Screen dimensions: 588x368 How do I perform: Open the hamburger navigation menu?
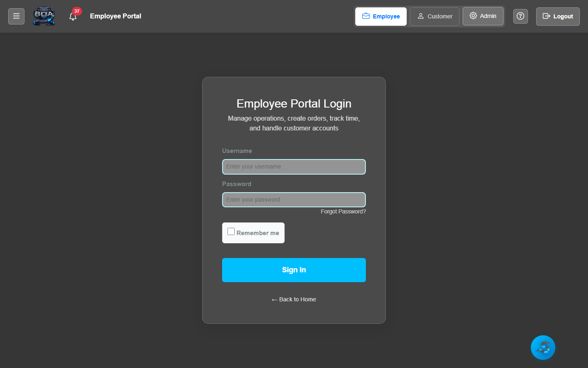point(16,16)
